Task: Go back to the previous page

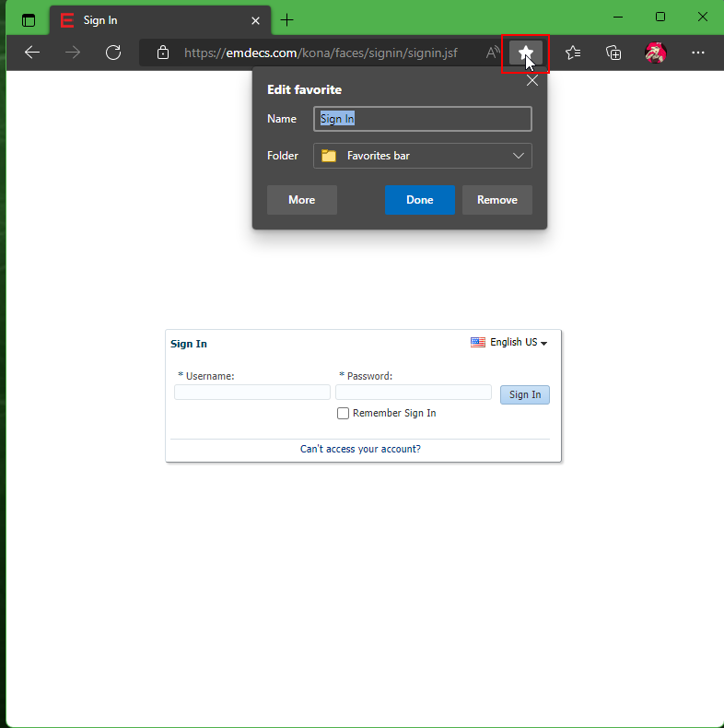Action: [32, 53]
